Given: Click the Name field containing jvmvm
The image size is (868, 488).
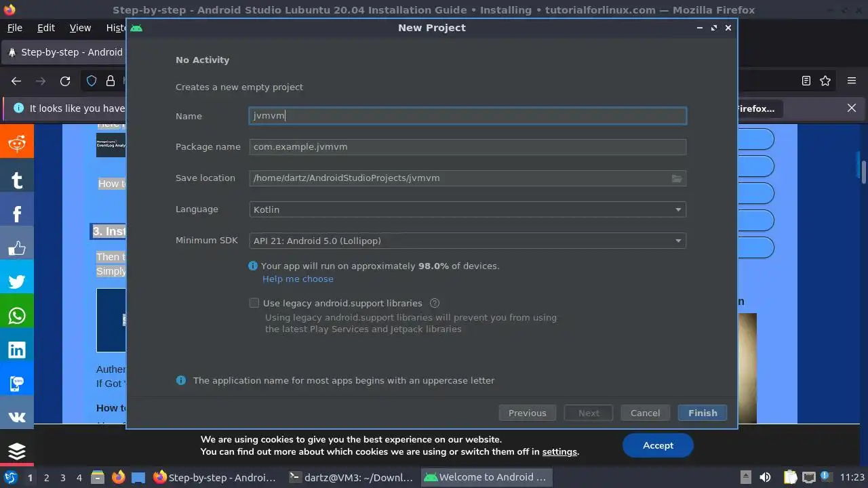Looking at the screenshot, I should pyautogui.click(x=467, y=116).
